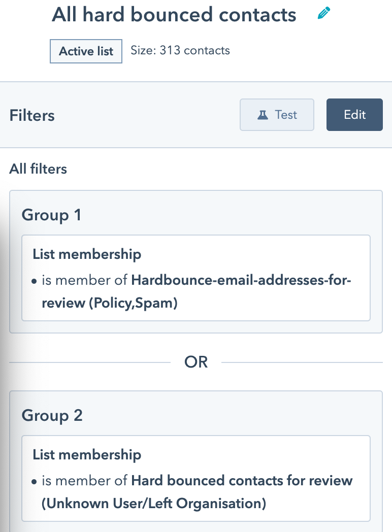
Task: Click the Active list badge
Action: point(86,51)
